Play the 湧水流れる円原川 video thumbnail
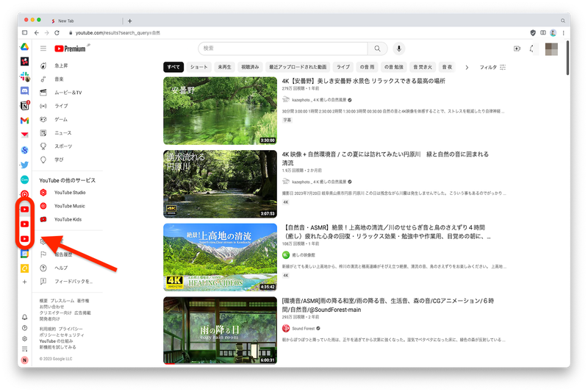Screen dimensions: 588x392 220,184
